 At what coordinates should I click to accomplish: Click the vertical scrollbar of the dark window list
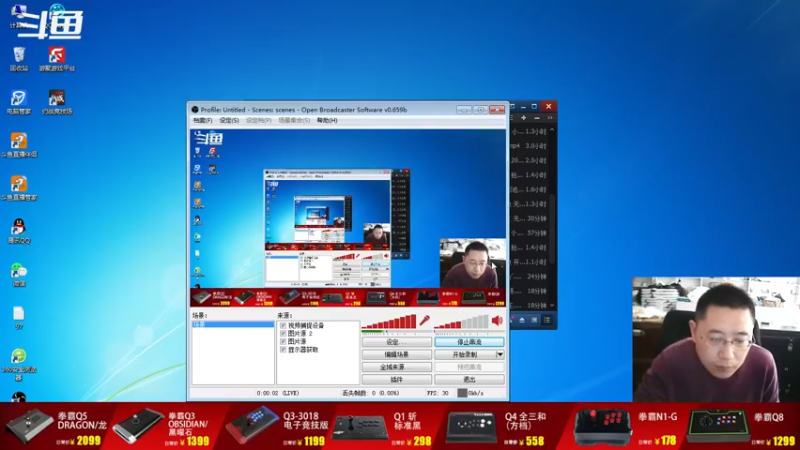[552, 230]
